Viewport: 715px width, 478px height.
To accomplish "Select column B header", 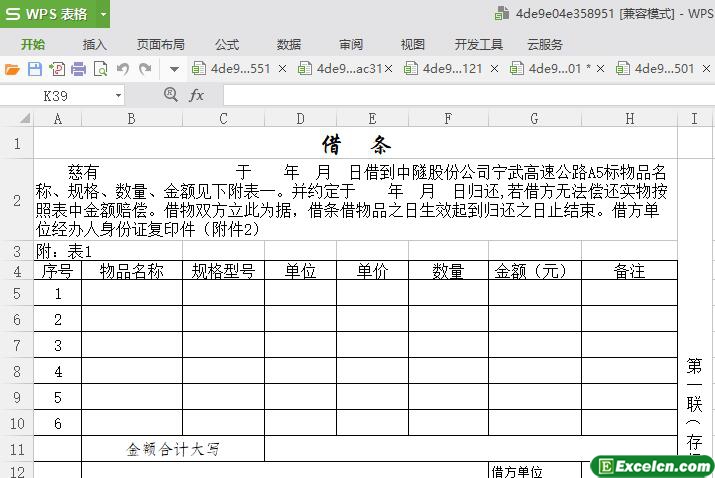I will click(131, 119).
